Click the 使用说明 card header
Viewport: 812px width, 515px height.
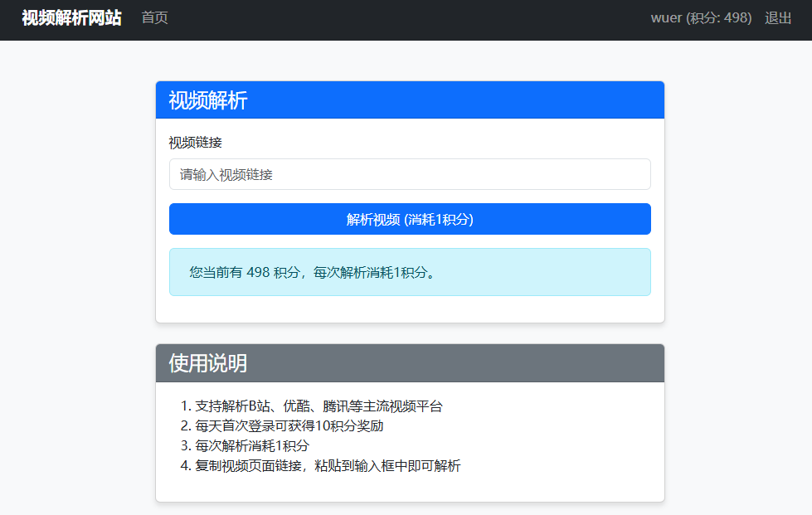pyautogui.click(x=410, y=363)
